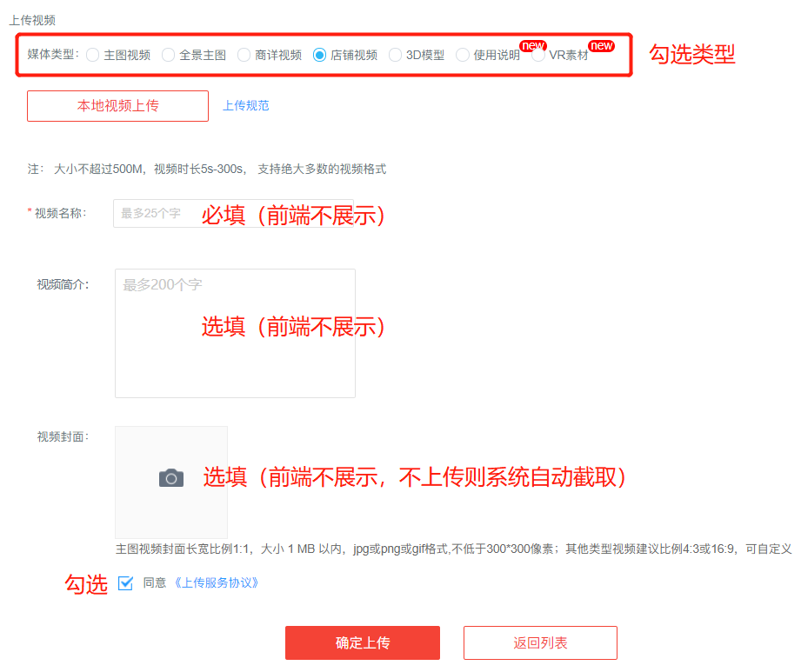Image resolution: width=801 pixels, height=672 pixels.
Task: Open the 《上传服务协议》 link
Action: (217, 582)
